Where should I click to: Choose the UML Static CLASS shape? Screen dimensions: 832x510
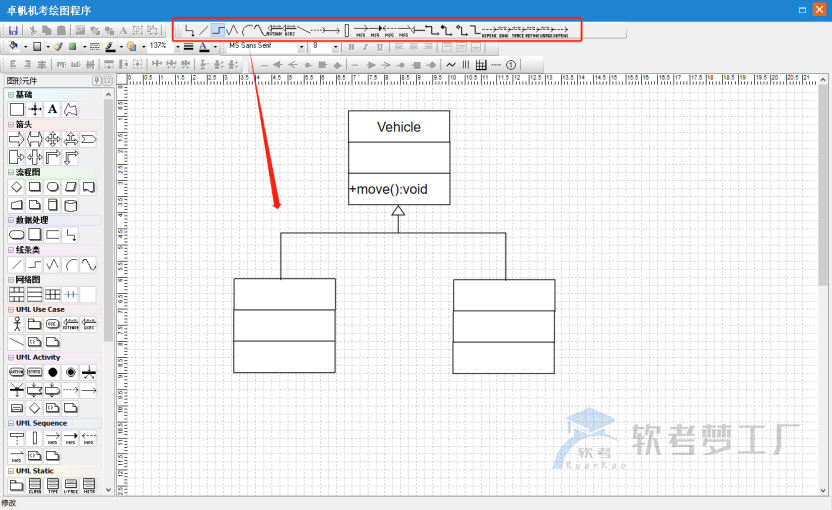tap(34, 486)
